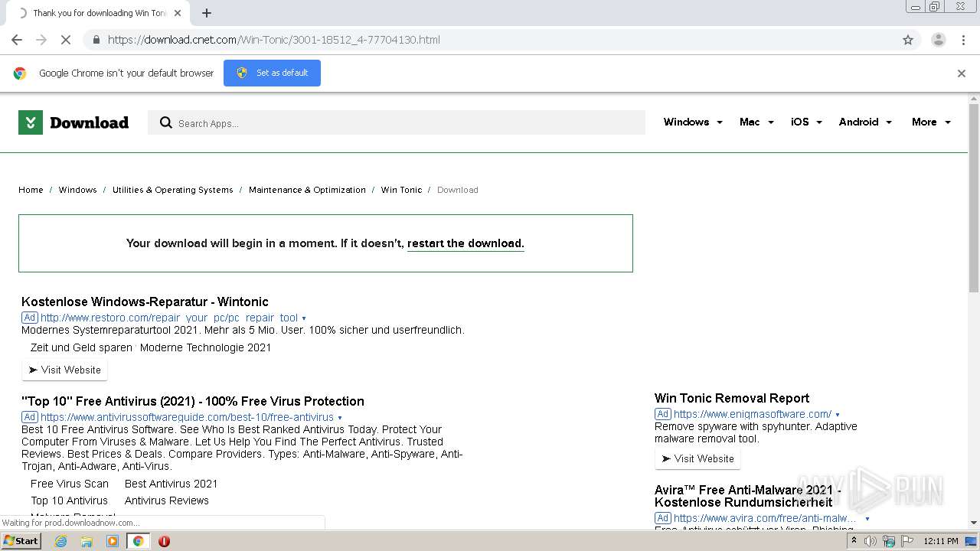This screenshot has width=980, height=551.
Task: Expand the More menu dropdown
Action: [x=931, y=122]
